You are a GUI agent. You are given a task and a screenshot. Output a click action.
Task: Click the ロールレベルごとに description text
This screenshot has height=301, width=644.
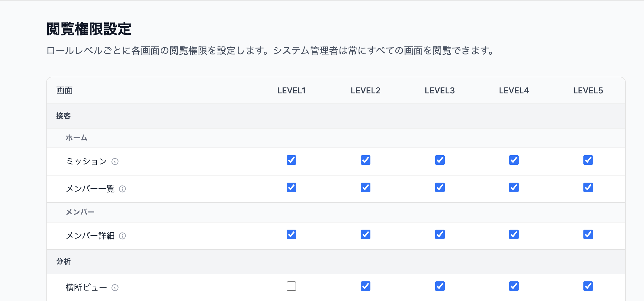click(270, 51)
